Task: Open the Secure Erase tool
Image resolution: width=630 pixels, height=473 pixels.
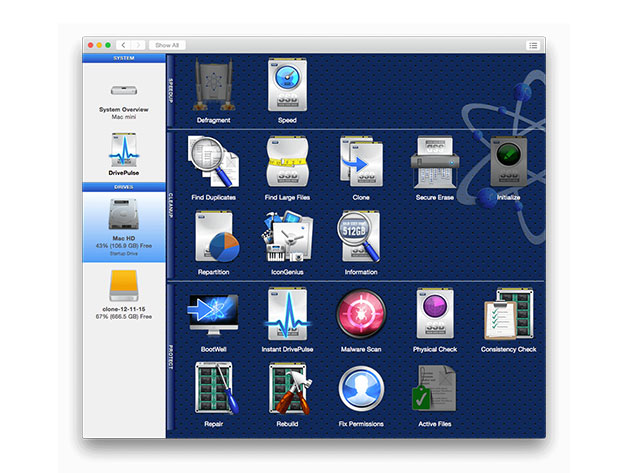Action: (435, 167)
